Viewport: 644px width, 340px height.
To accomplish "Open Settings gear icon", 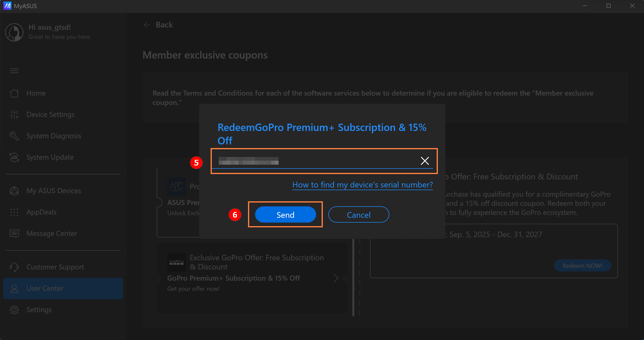I will pyautogui.click(x=14, y=310).
